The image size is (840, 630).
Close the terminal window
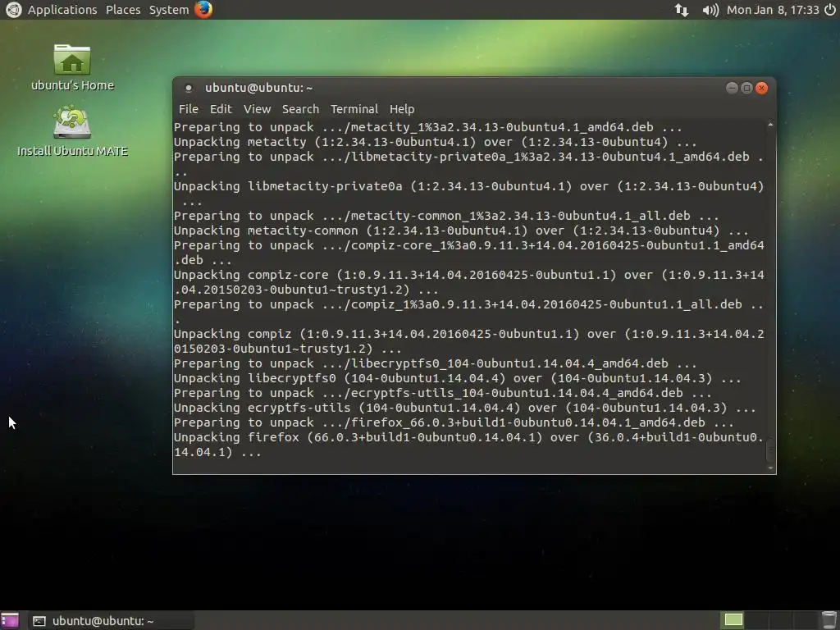pyautogui.click(x=762, y=88)
